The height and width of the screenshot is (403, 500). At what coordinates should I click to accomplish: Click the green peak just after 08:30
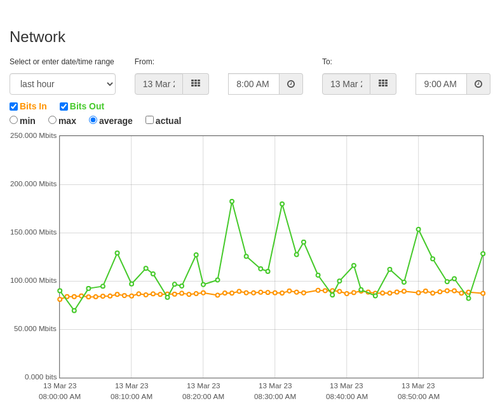coord(282,204)
